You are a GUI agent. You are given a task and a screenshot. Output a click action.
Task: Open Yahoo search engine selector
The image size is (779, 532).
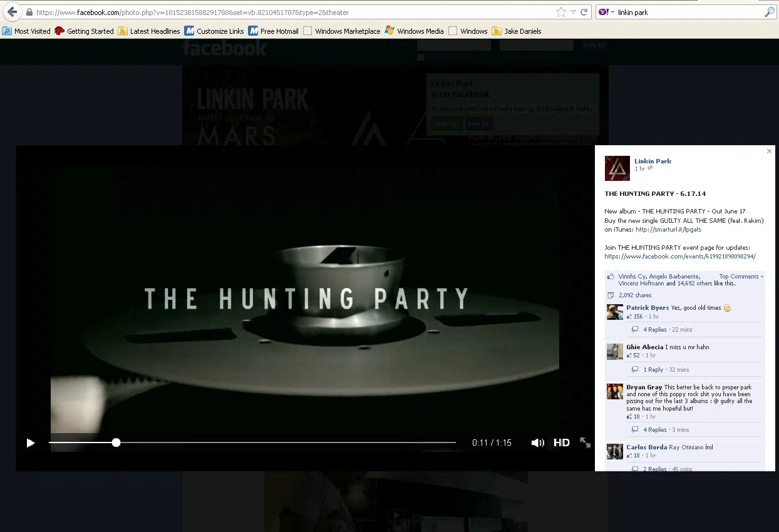606,13
